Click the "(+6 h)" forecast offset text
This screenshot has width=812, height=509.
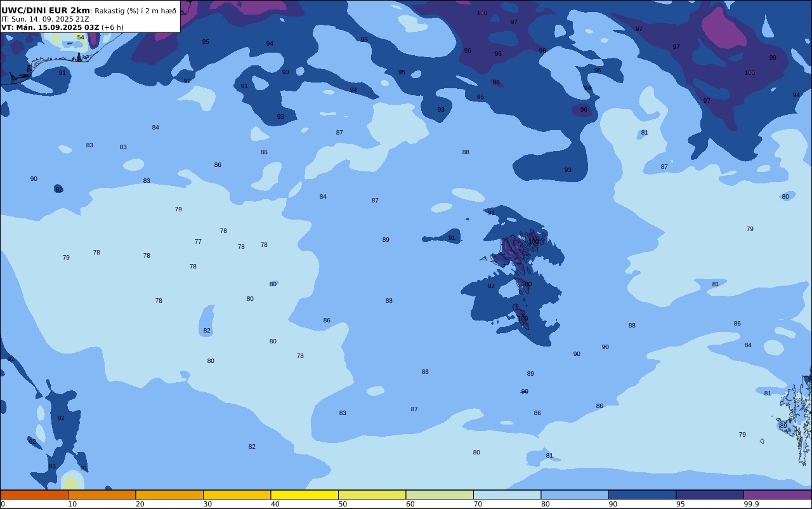pyautogui.click(x=112, y=27)
